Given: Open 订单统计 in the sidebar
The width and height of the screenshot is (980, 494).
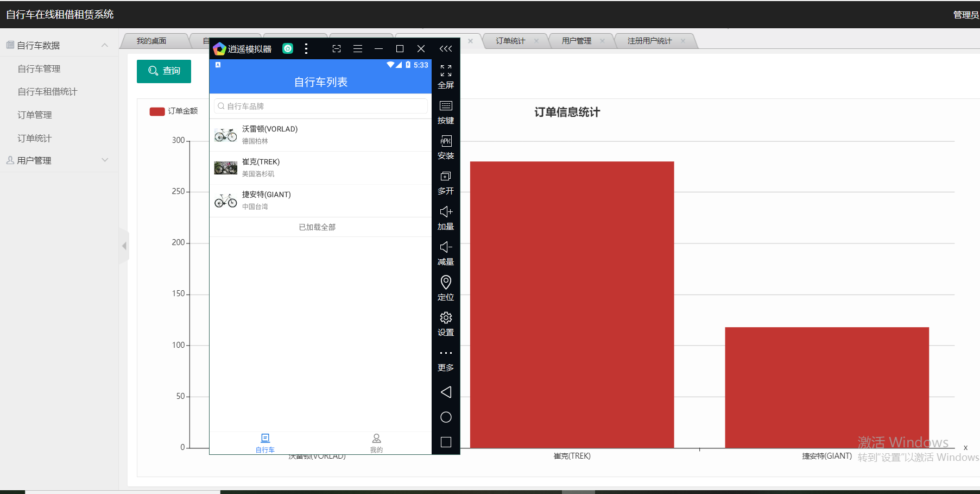Looking at the screenshot, I should [x=35, y=139].
